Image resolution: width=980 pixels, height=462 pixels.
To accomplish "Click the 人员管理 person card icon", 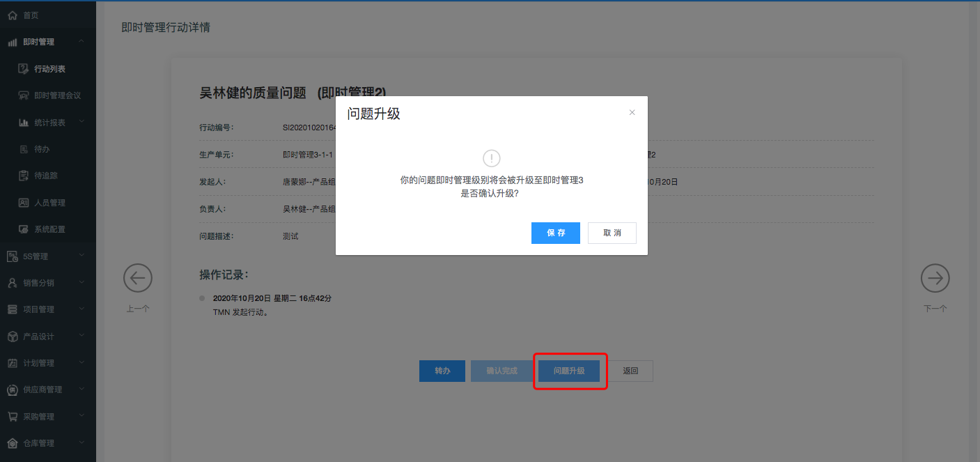I will tap(23, 203).
